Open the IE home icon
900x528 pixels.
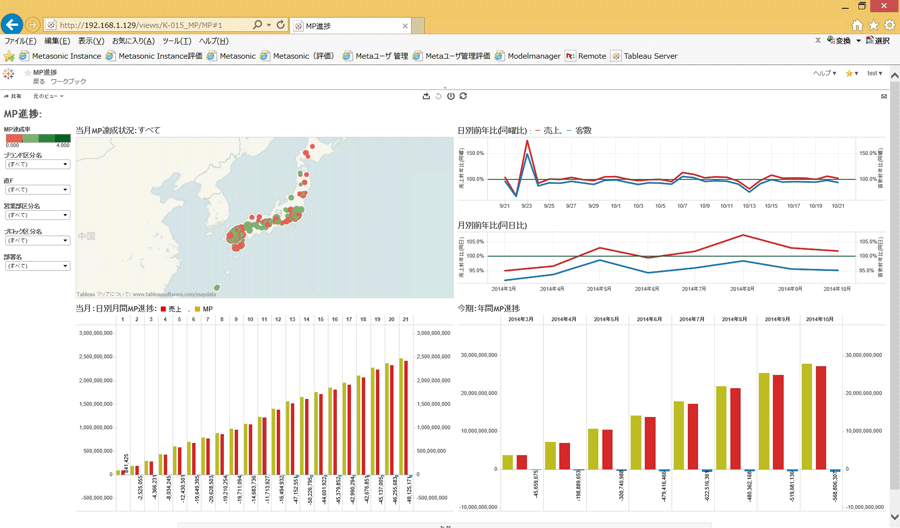(x=857, y=25)
